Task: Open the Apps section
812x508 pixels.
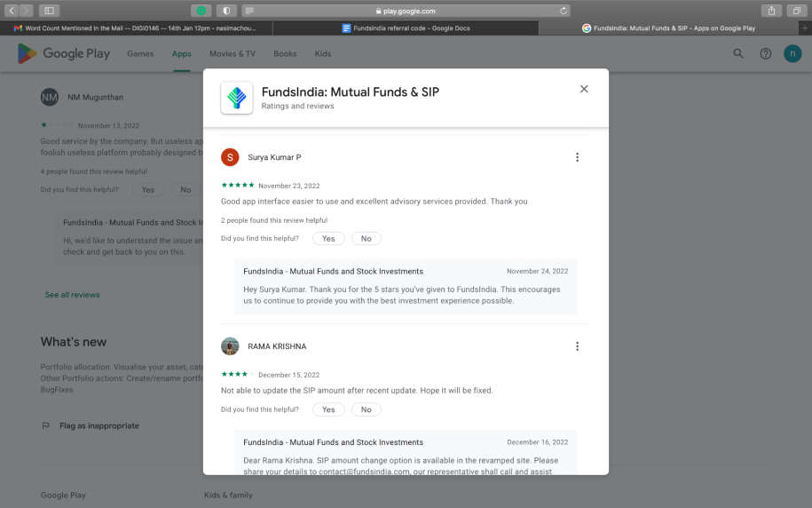Action: click(x=181, y=53)
